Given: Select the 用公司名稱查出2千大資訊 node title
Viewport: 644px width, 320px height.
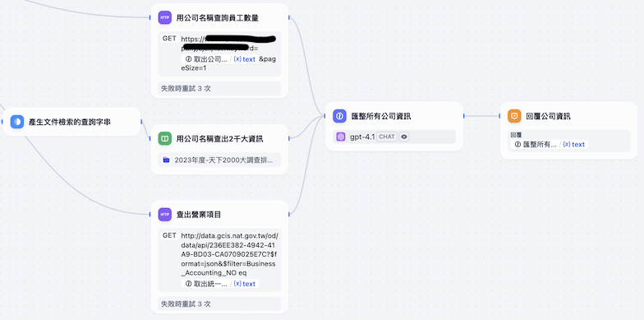Looking at the screenshot, I should click(x=220, y=139).
